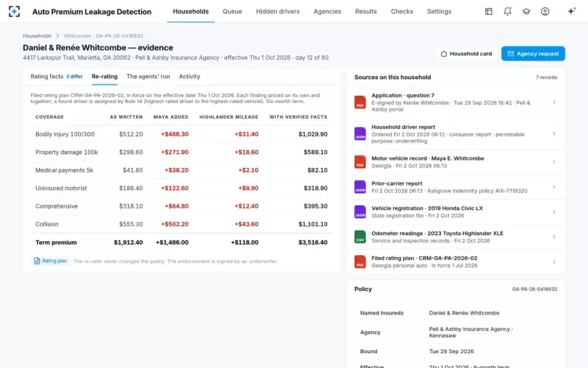Click the PDF icon for Motor vehicle record
The height and width of the screenshot is (368, 588).
(360, 162)
